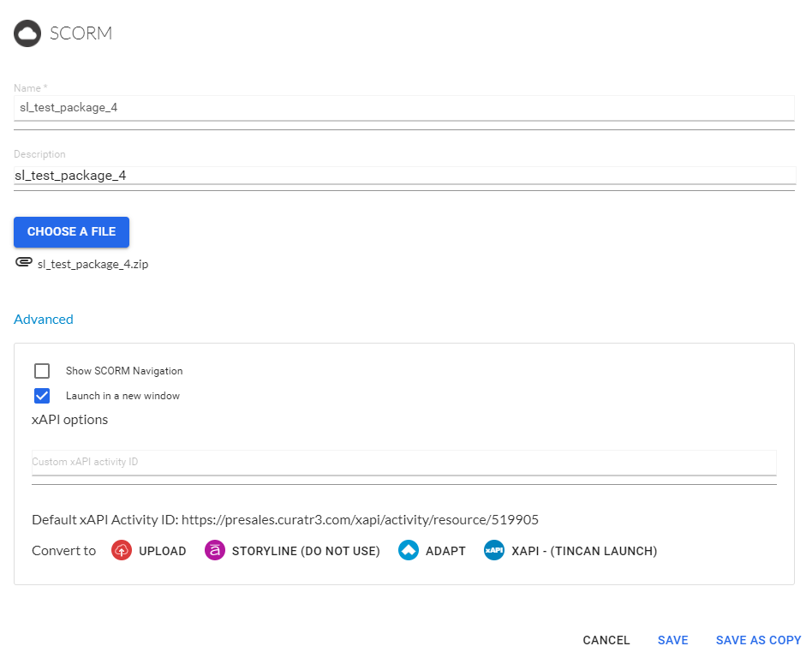Image resolution: width=812 pixels, height=664 pixels.
Task: Click into the Name input field
Action: tap(404, 108)
